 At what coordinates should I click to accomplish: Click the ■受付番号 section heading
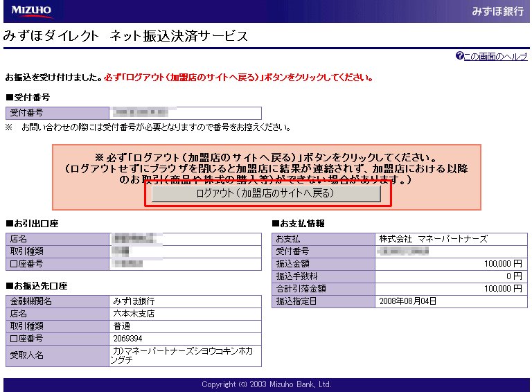point(28,98)
